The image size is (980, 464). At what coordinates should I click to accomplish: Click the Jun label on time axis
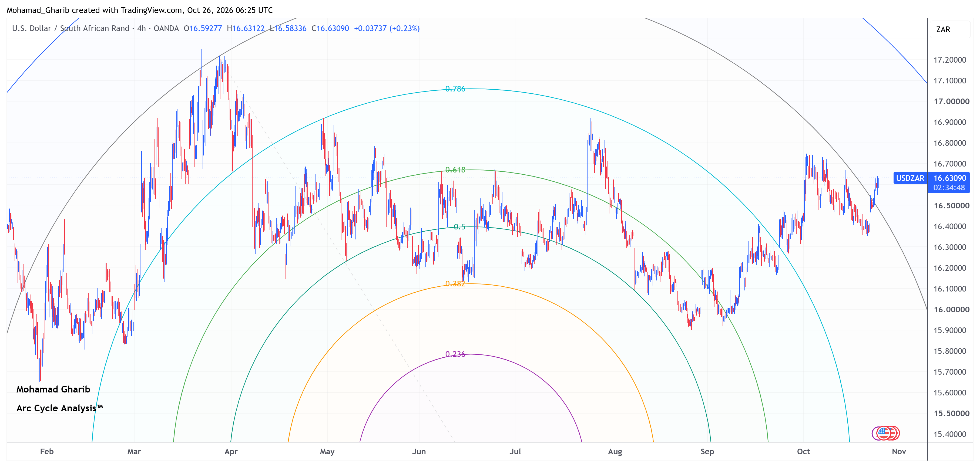click(419, 452)
